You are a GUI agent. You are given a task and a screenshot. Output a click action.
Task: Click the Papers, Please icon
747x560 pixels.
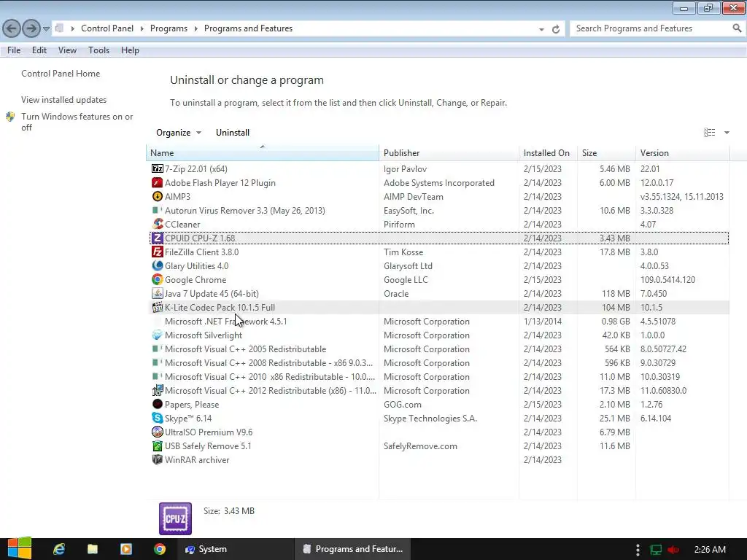coord(158,404)
